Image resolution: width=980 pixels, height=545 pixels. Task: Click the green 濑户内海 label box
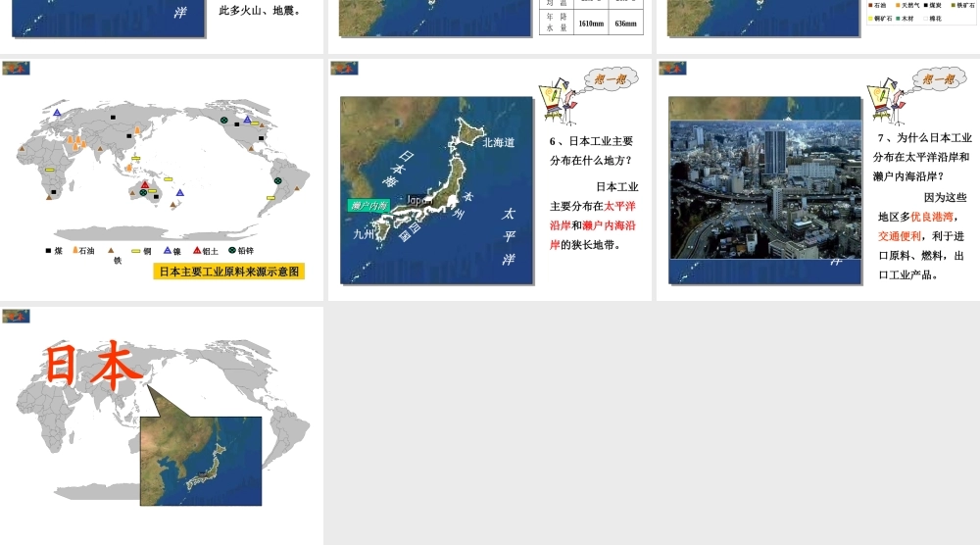368,206
